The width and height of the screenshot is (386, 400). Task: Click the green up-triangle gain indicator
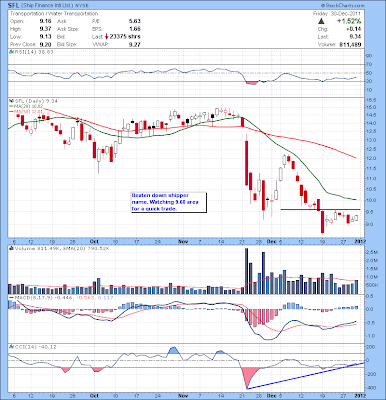click(x=321, y=21)
